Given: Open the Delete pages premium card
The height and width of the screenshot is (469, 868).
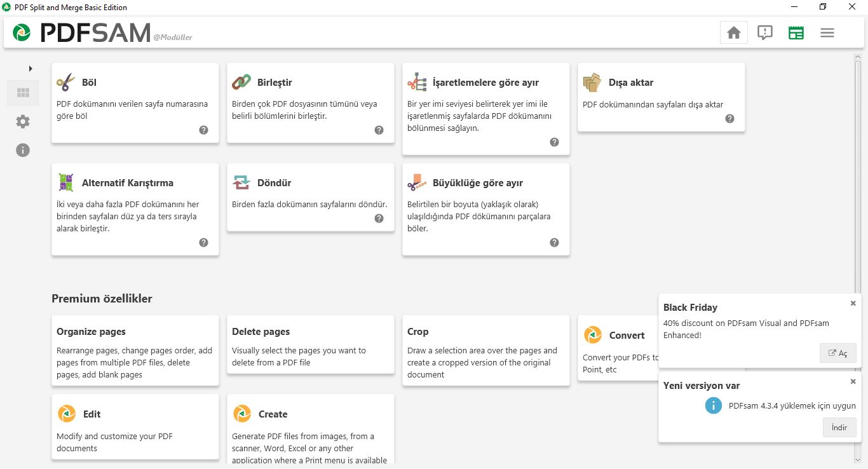Looking at the screenshot, I should (x=311, y=344).
